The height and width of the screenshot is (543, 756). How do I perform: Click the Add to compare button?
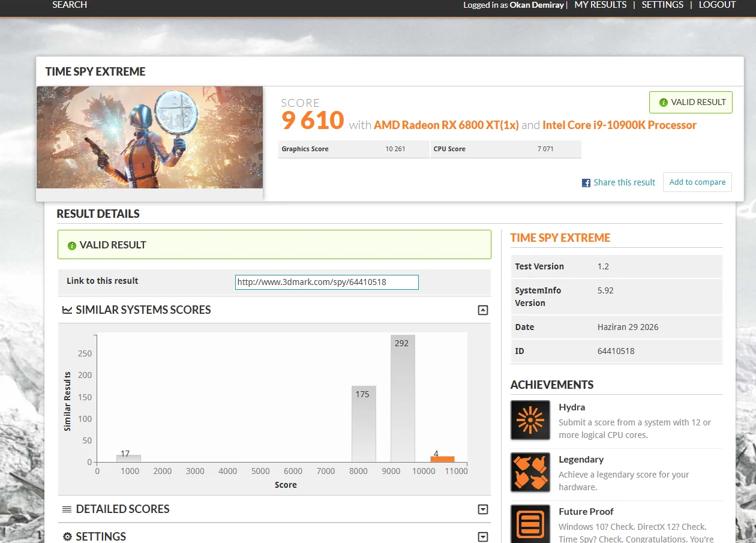[697, 182]
